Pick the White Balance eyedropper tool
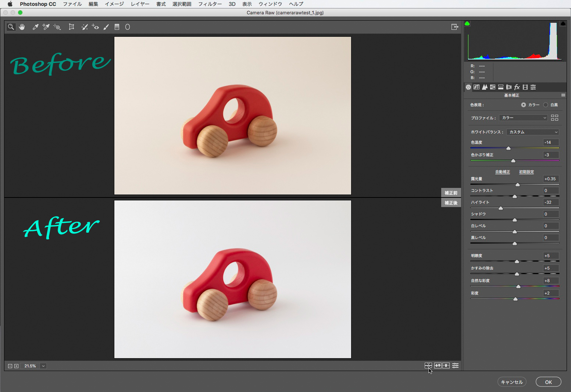This screenshot has height=392, width=571. pos(35,27)
